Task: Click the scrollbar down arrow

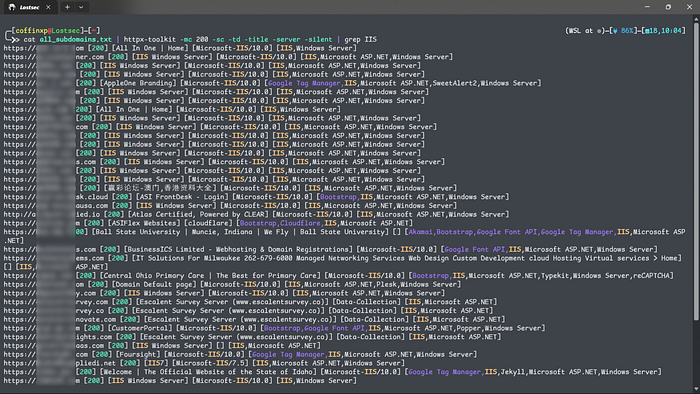Action: click(x=696, y=390)
